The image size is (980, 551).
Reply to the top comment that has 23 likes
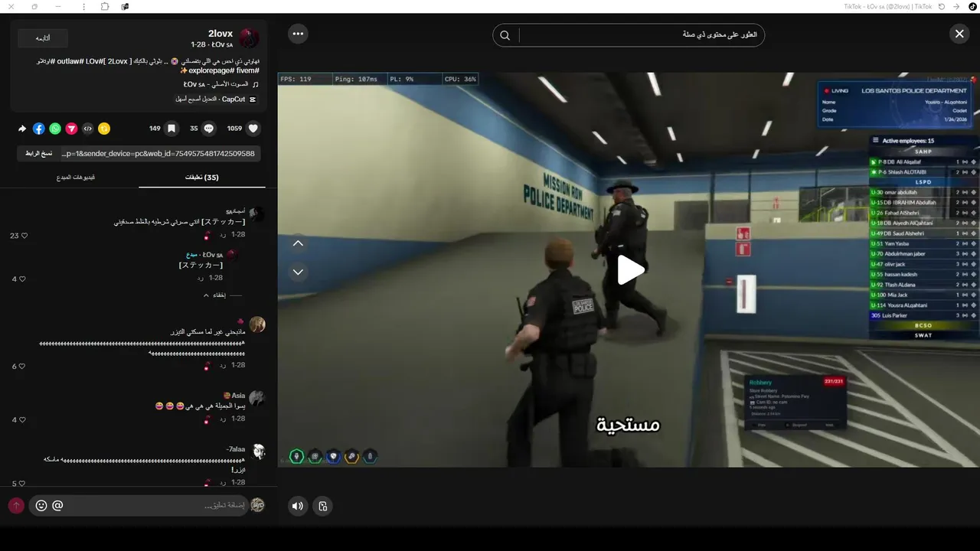point(223,235)
